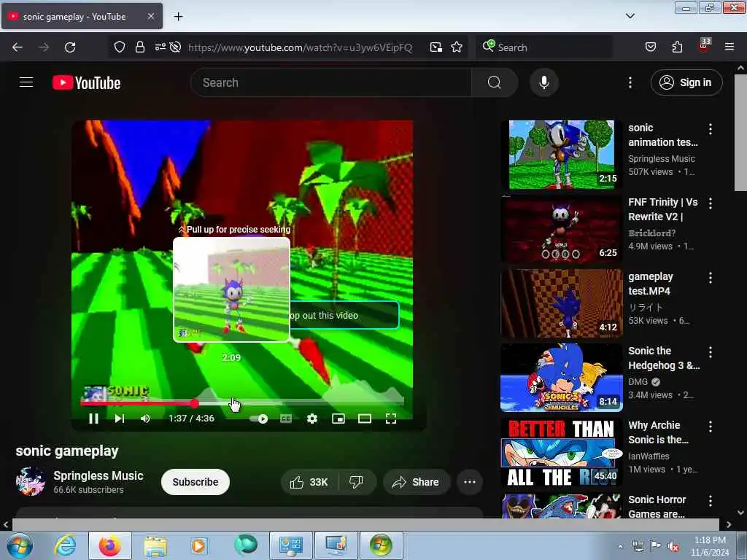The image size is (747, 560).
Task: Like the video with 33K likes
Action: click(x=309, y=482)
